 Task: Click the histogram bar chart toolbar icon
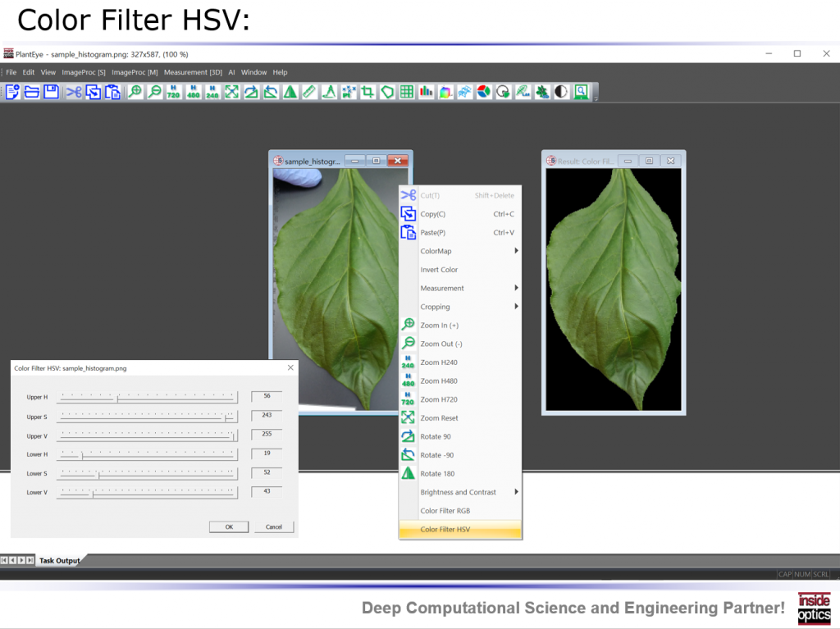[427, 92]
